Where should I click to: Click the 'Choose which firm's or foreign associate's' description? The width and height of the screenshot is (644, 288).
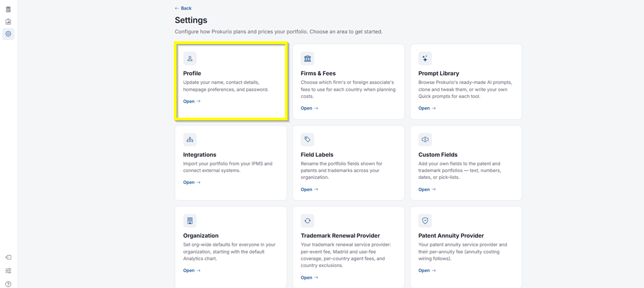(x=348, y=89)
